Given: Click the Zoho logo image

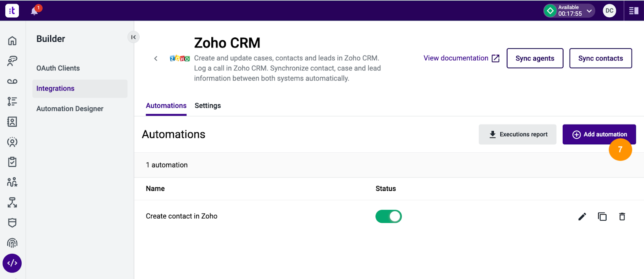Looking at the screenshot, I should (x=180, y=59).
